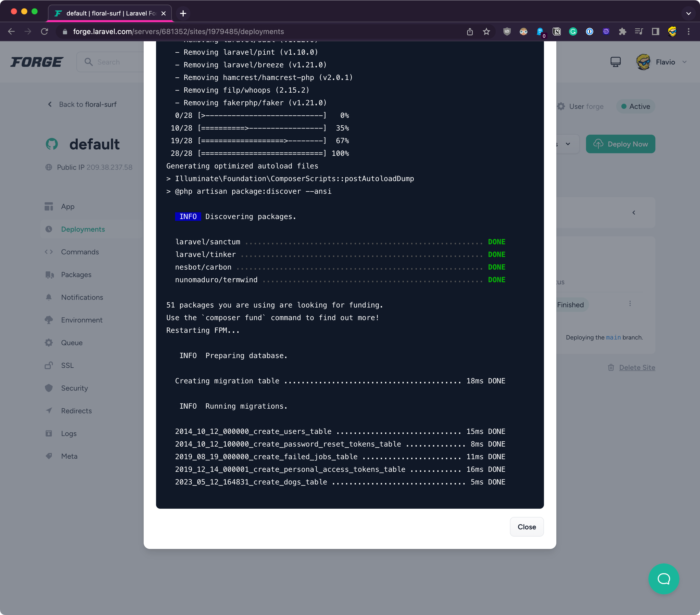Image resolution: width=700 pixels, height=615 pixels.
Task: Collapse the panel using left chevron
Action: click(x=633, y=212)
